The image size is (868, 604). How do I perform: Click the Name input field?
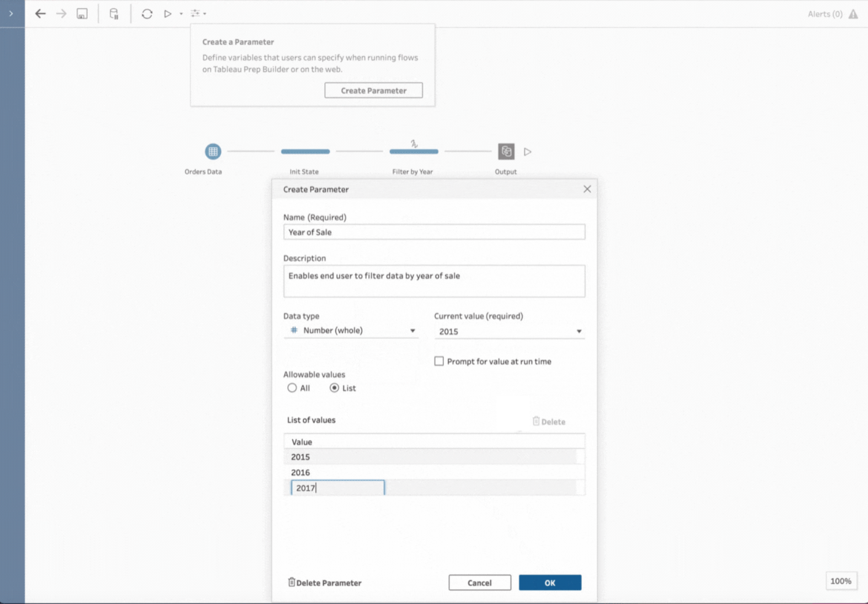pyautogui.click(x=434, y=232)
